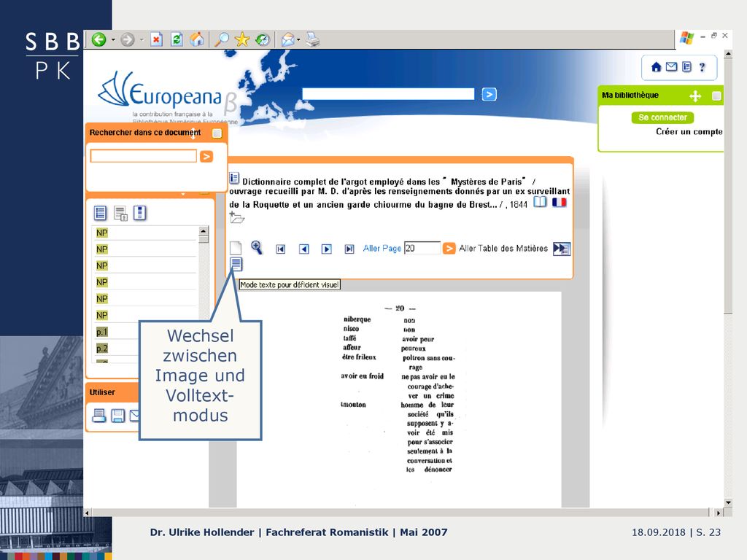Focus the main Europeana search field
Image resolution: width=747 pixels, height=560 pixels.
point(388,94)
